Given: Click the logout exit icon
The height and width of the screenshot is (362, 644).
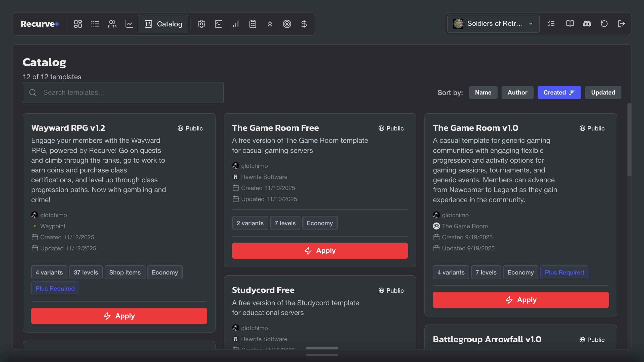Looking at the screenshot, I should click(x=621, y=24).
